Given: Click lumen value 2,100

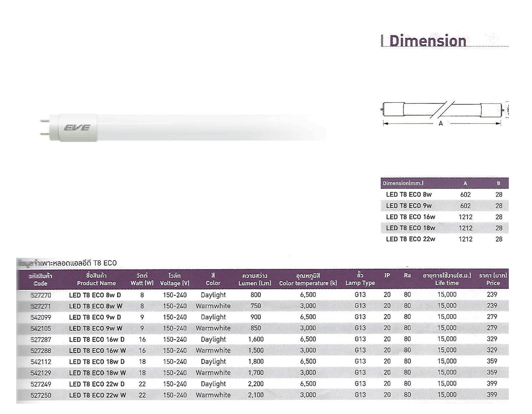Looking at the screenshot, I should point(256,395).
